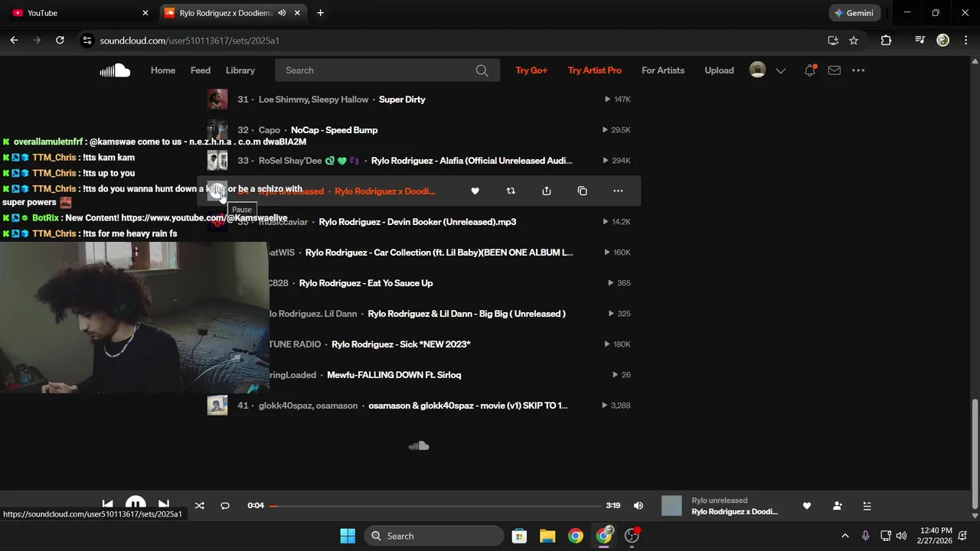This screenshot has width=980, height=551.
Task: Toggle shuffle in the player
Action: (x=200, y=506)
